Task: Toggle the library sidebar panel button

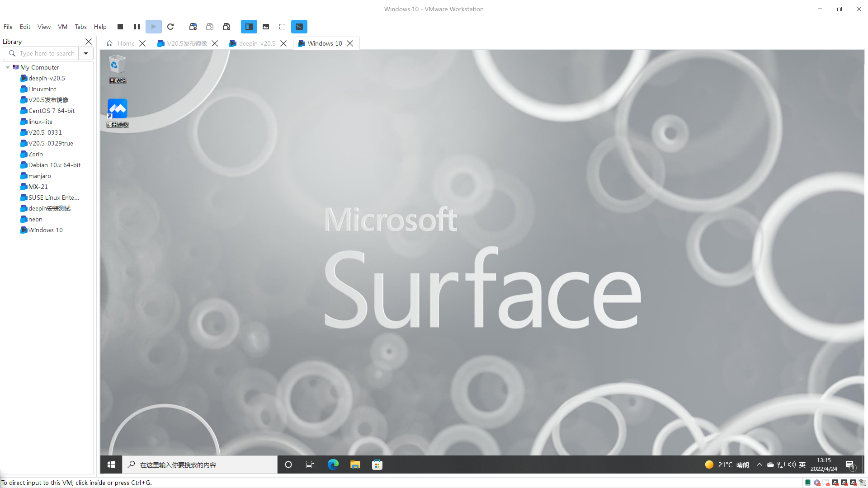Action: click(249, 27)
